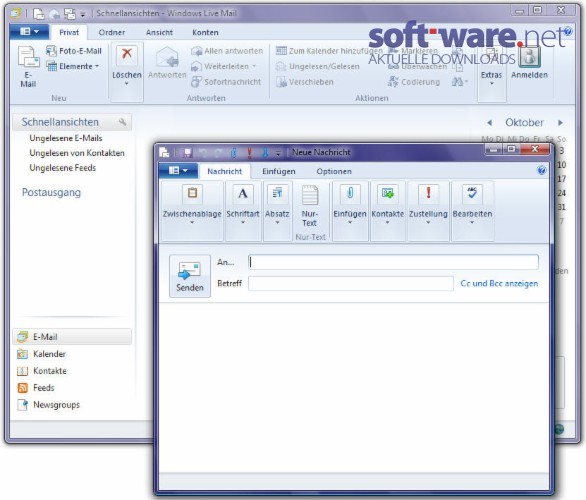This screenshot has height=500, width=586.
Task: Go to previous month in calendar
Action: (x=490, y=123)
